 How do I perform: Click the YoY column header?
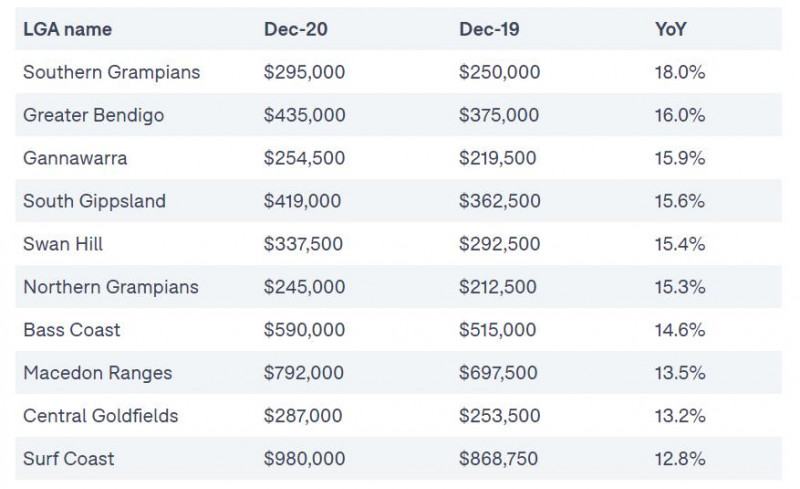click(670, 29)
